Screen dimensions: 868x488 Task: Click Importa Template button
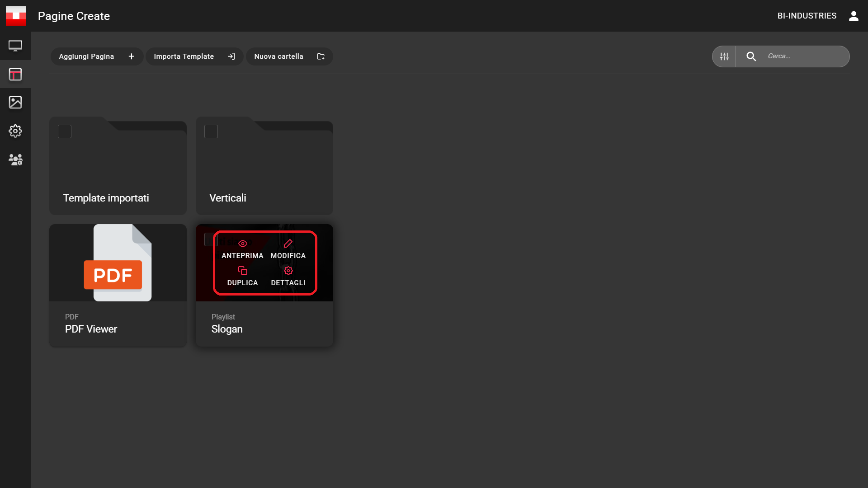(x=194, y=56)
